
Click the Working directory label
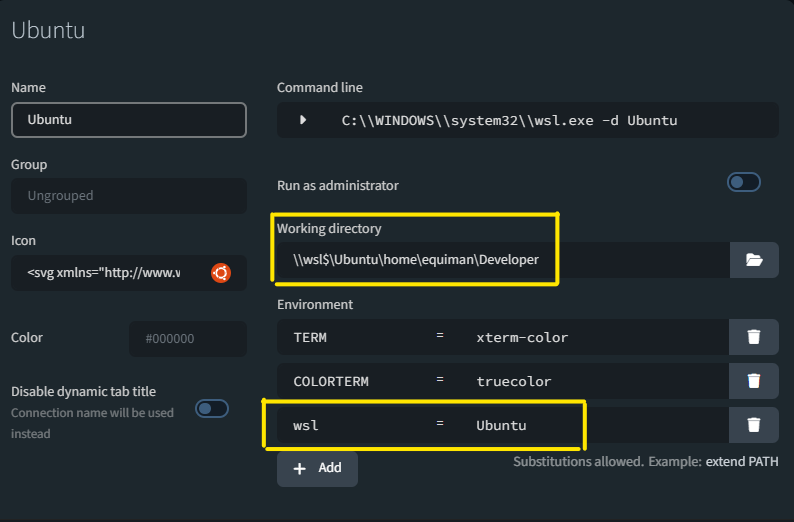(x=329, y=228)
